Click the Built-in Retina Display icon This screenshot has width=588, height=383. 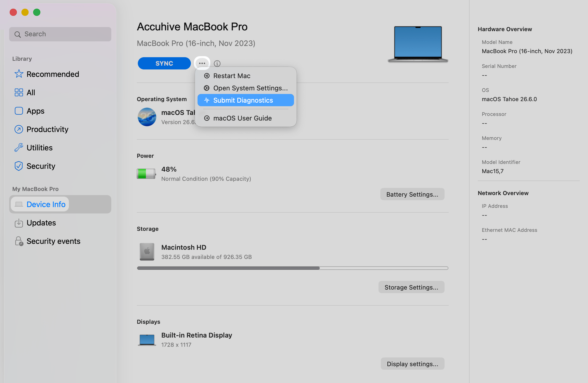(x=147, y=340)
